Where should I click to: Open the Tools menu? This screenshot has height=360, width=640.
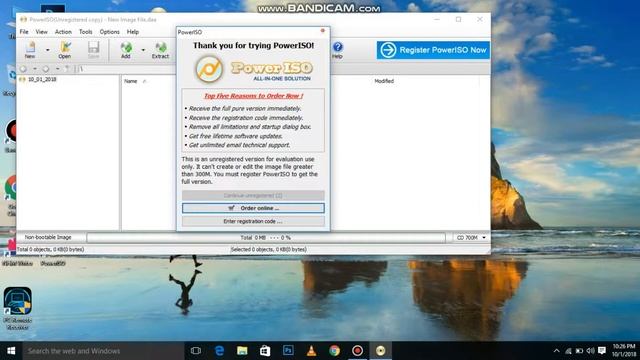point(86,32)
